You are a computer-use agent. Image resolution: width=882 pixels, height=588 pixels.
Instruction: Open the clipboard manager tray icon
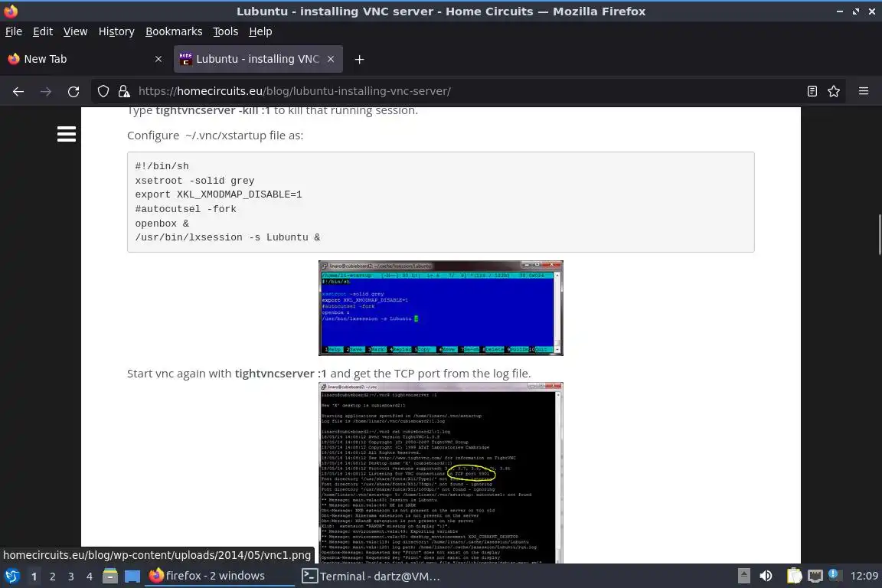[x=794, y=576]
